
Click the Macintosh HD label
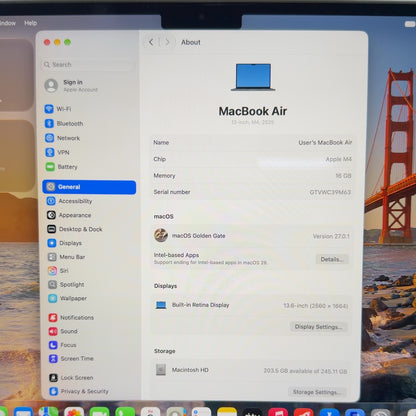190,370
